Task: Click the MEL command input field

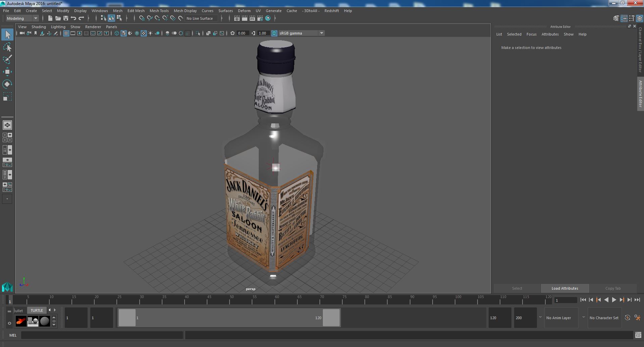Action: point(102,335)
